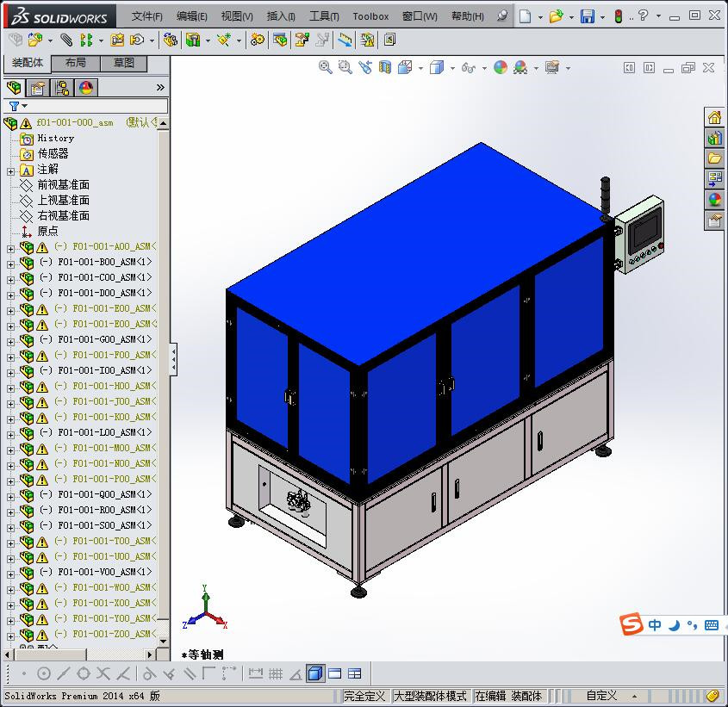728x707 pixels.
Task: Click the View Settings monitor icon
Action: click(x=552, y=68)
